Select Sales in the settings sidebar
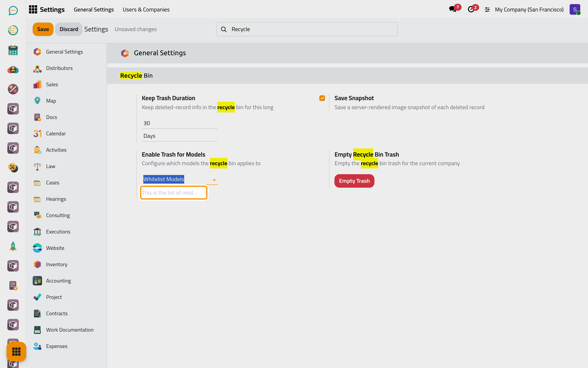This screenshot has height=368, width=588. [x=66, y=84]
